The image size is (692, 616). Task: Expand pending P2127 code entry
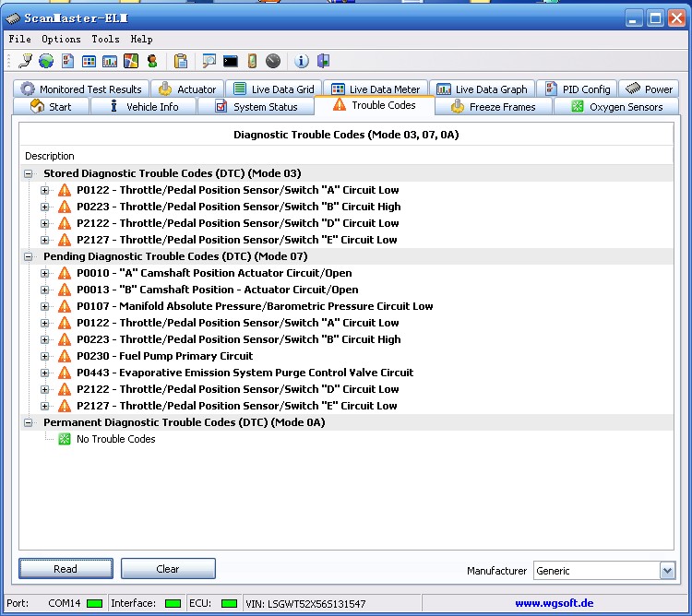coord(44,406)
